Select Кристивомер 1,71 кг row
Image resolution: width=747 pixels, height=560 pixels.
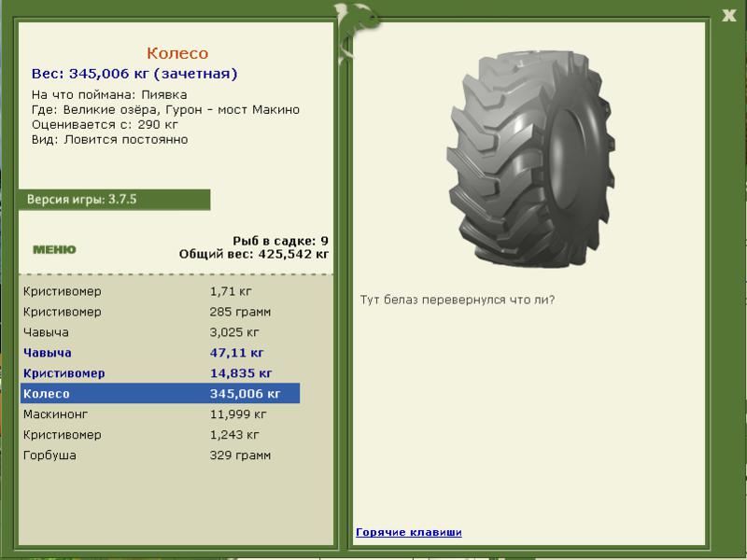click(160, 291)
